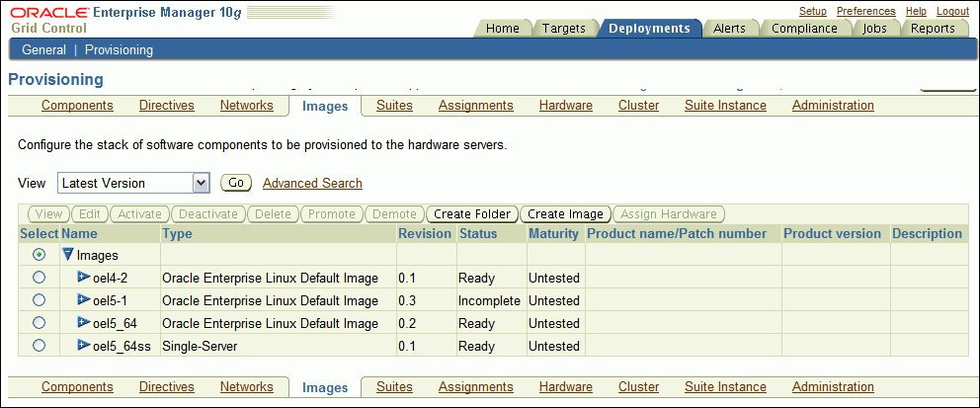Expand the oel5_64ss image node
Screen dimensions: 980x408
point(84,346)
